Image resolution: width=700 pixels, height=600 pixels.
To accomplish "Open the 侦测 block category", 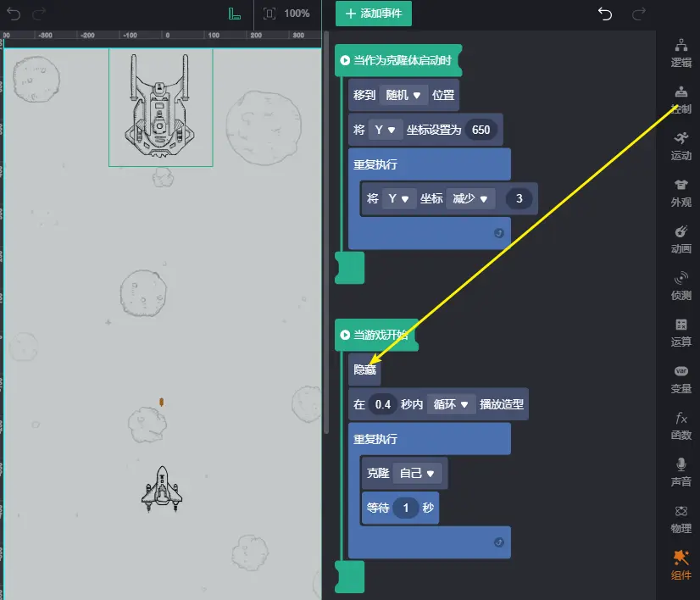I will point(681,286).
